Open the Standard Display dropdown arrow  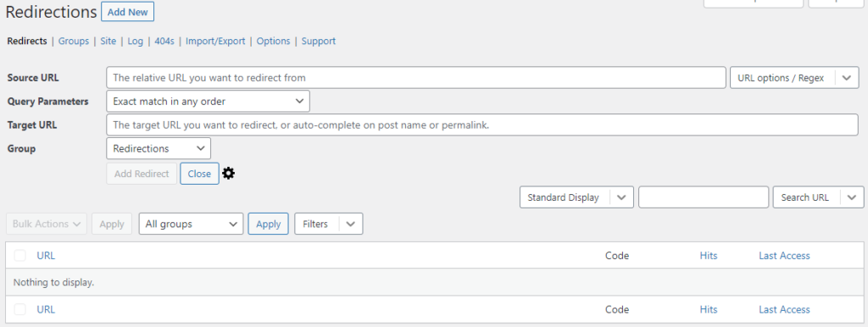pyautogui.click(x=621, y=197)
